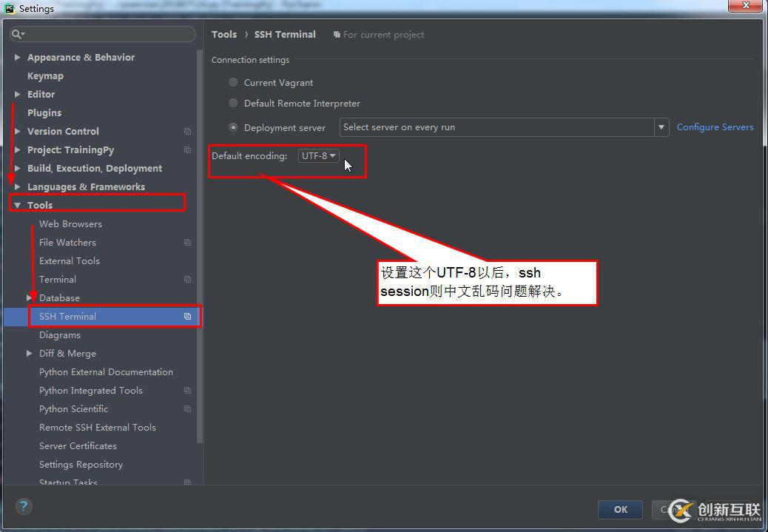Image resolution: width=768 pixels, height=532 pixels.
Task: Select the Current Vagrant radio button
Action: (x=234, y=82)
